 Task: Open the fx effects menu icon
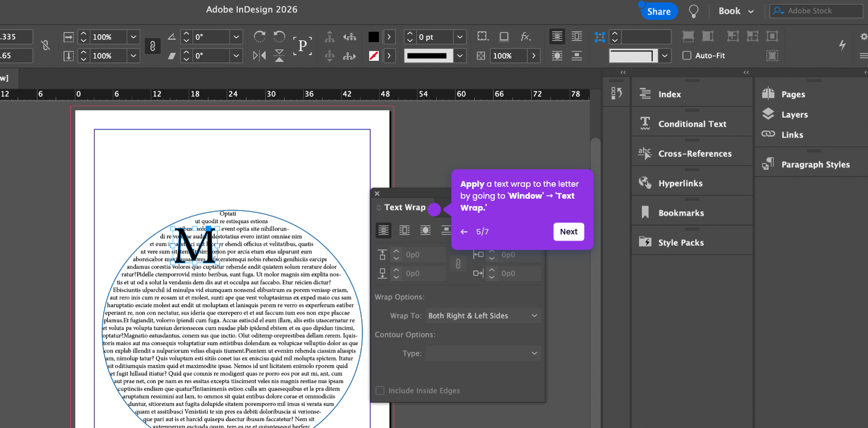coord(525,37)
